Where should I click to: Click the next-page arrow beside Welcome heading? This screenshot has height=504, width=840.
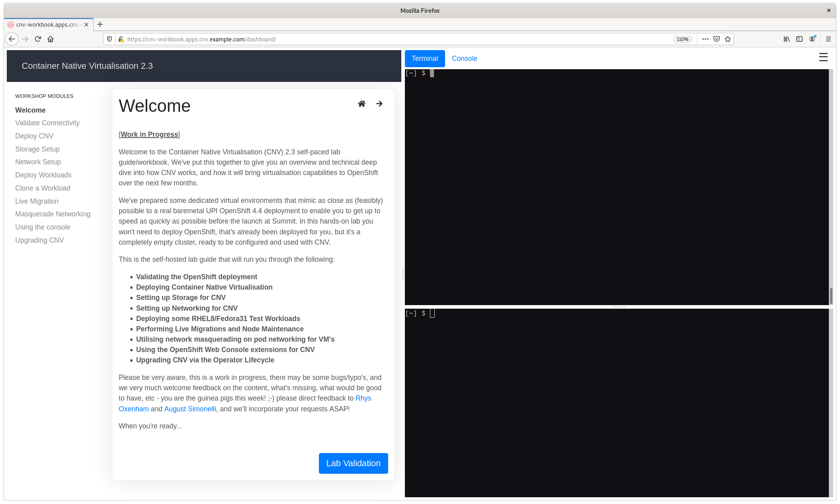pyautogui.click(x=379, y=104)
